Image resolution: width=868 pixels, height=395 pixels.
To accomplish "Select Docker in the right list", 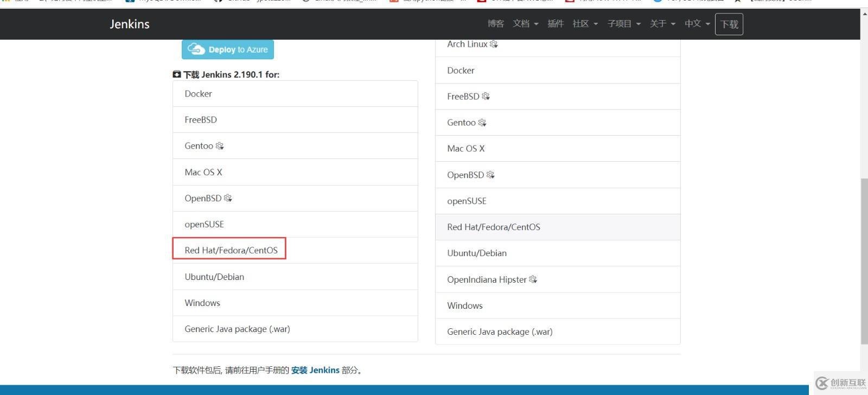I will point(558,71).
